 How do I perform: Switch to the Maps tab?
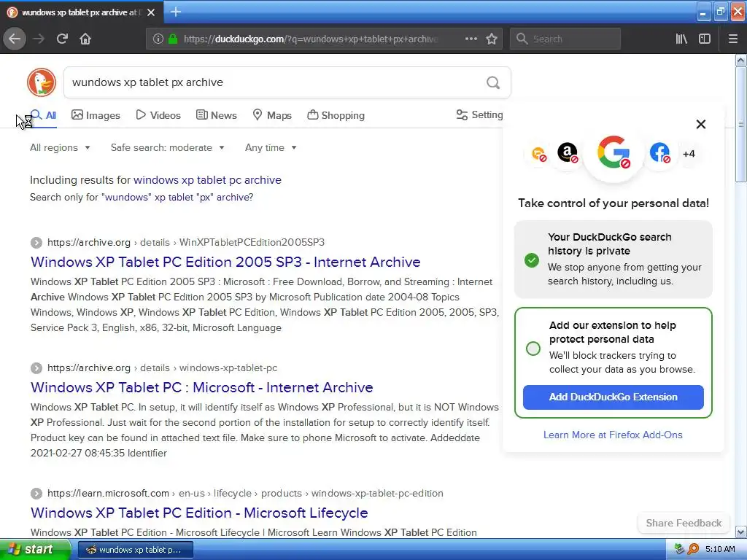click(x=272, y=115)
